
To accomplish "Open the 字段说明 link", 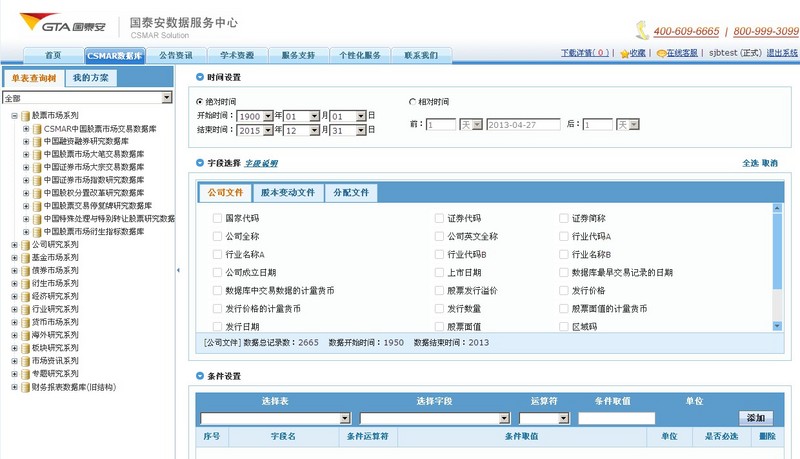I will (x=261, y=163).
